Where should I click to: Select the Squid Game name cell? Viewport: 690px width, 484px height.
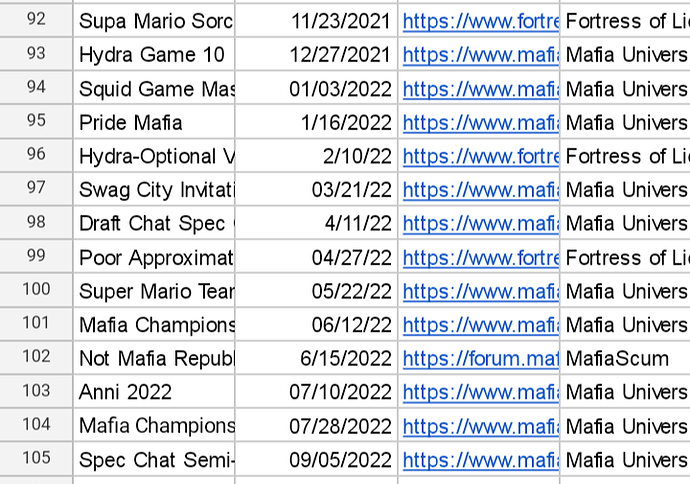(x=154, y=89)
